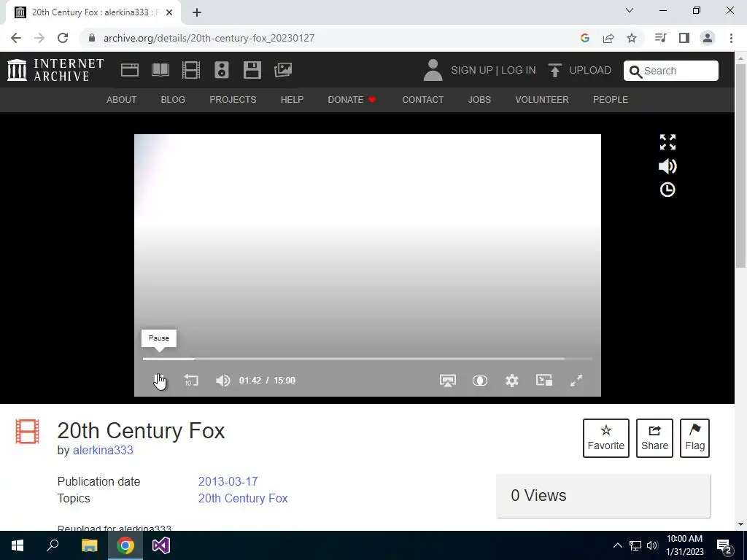
Task: Open player settings gear
Action: click(512, 381)
